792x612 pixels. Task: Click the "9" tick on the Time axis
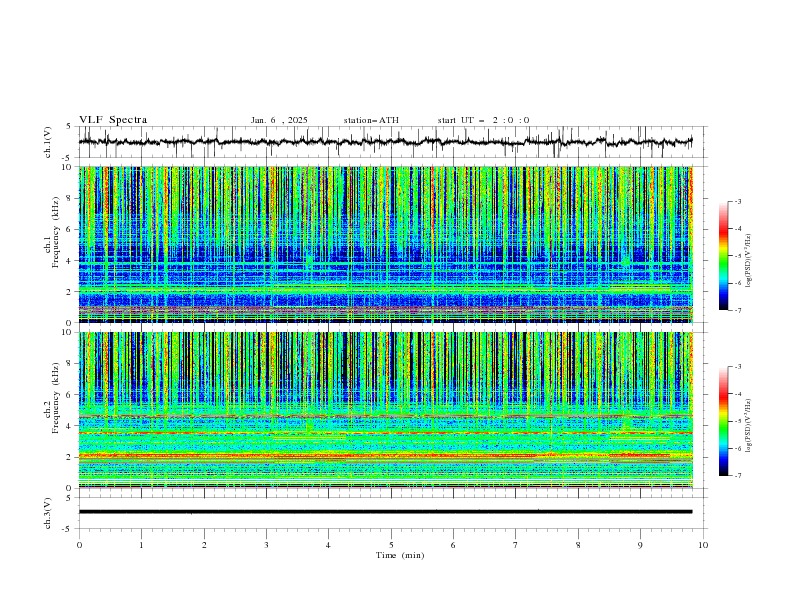pos(640,545)
